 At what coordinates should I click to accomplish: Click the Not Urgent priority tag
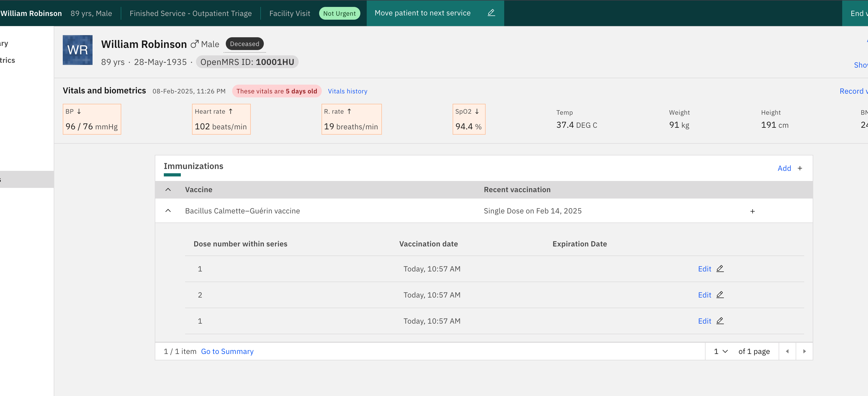coord(339,14)
